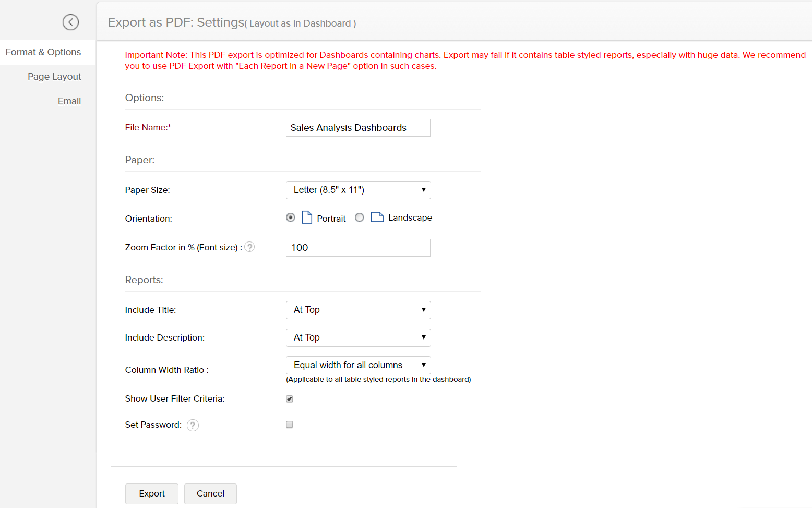The image size is (812, 508).
Task: Open the Include Description dropdown
Action: click(x=359, y=337)
